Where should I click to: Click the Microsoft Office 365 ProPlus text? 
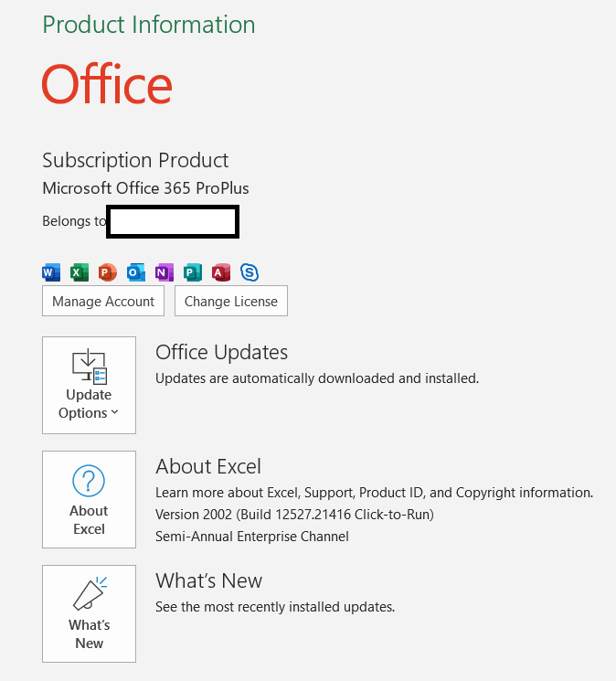point(145,188)
